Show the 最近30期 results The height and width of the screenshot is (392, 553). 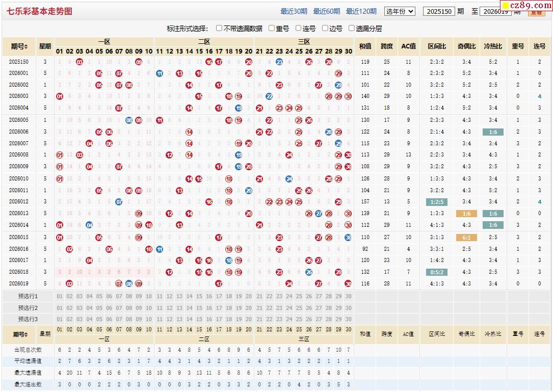pos(294,11)
